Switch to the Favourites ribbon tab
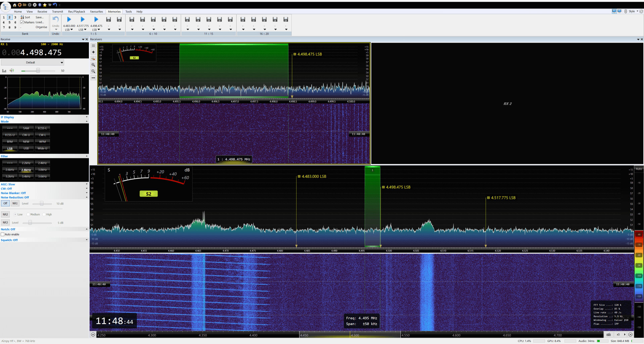644x344 pixels. click(x=97, y=12)
